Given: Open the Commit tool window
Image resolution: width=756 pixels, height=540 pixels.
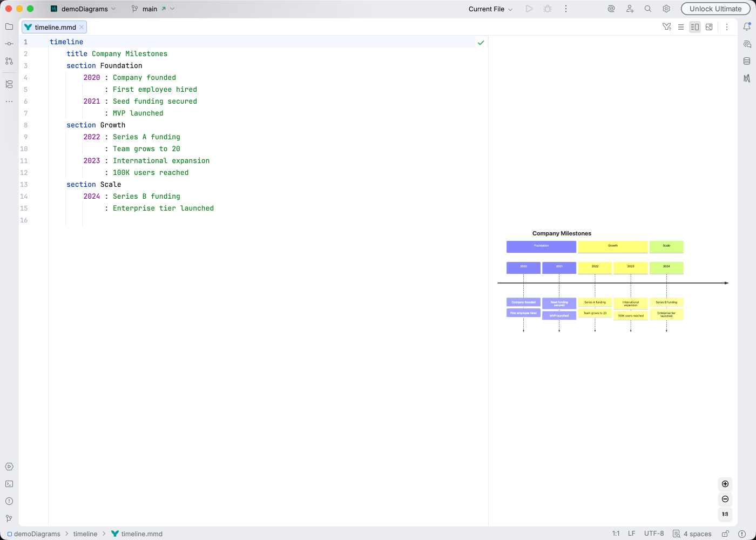Looking at the screenshot, I should click(x=9, y=44).
